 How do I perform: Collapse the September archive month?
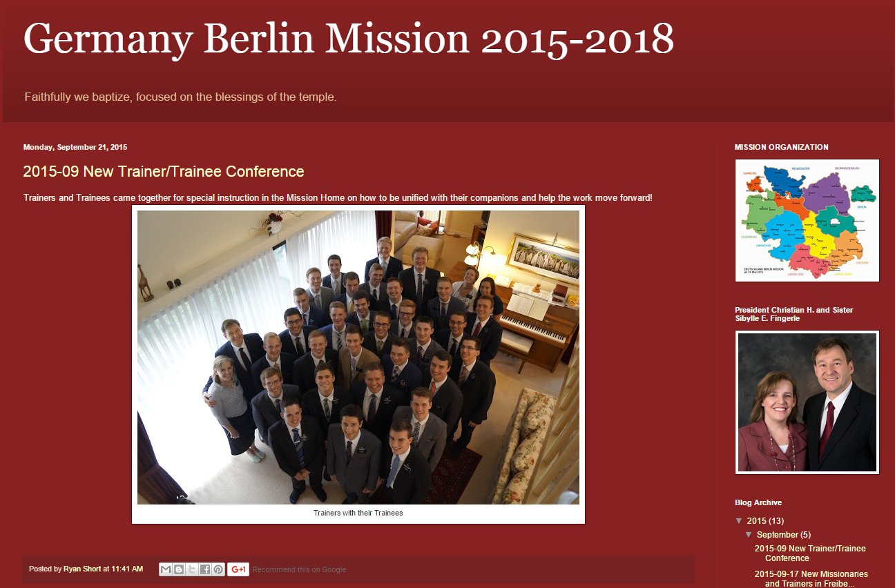749,535
